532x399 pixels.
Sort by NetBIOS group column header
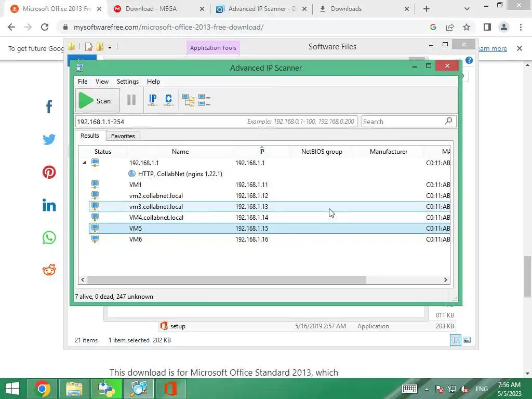322,151
